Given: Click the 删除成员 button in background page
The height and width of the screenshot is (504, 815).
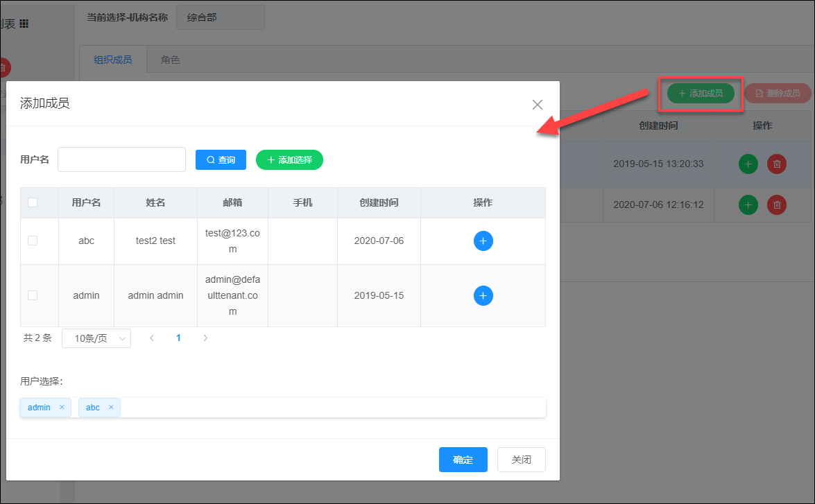Looking at the screenshot, I should [778, 94].
